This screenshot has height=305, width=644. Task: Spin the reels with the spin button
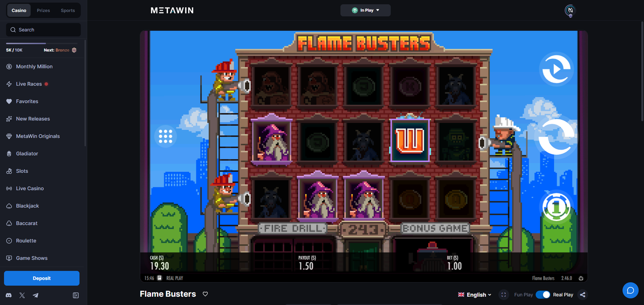click(x=557, y=136)
